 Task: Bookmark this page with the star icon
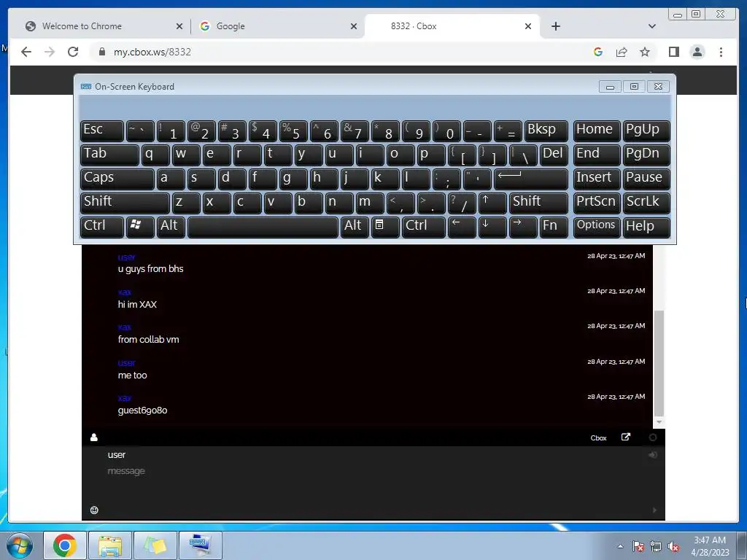tap(645, 52)
